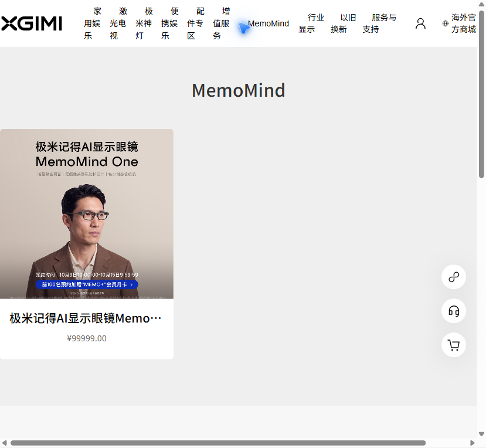
Task: Click the XGIMI logo
Action: pyautogui.click(x=32, y=23)
